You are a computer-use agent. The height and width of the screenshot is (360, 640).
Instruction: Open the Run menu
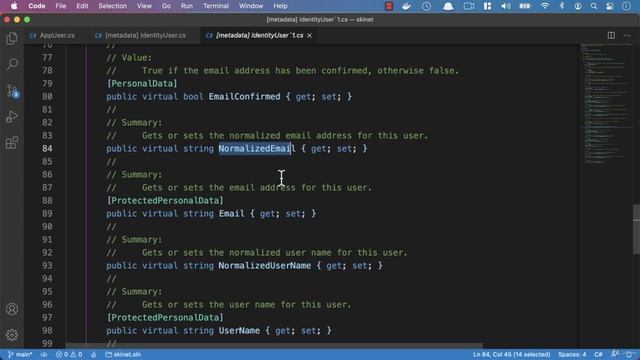click(x=187, y=6)
